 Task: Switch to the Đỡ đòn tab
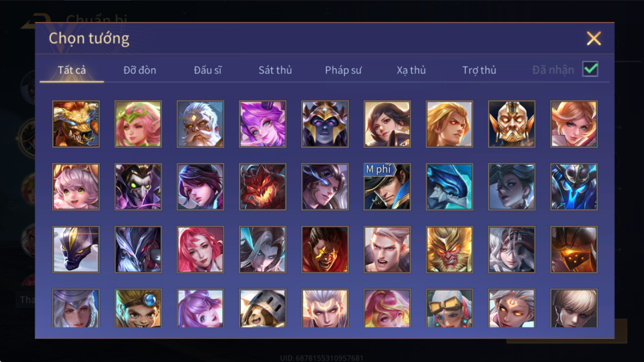(x=140, y=70)
